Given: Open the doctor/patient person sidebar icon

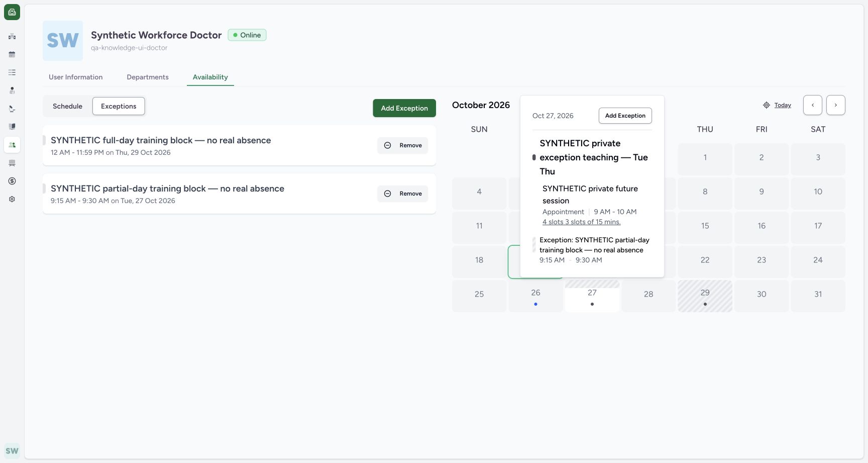Looking at the screenshot, I should tap(12, 90).
